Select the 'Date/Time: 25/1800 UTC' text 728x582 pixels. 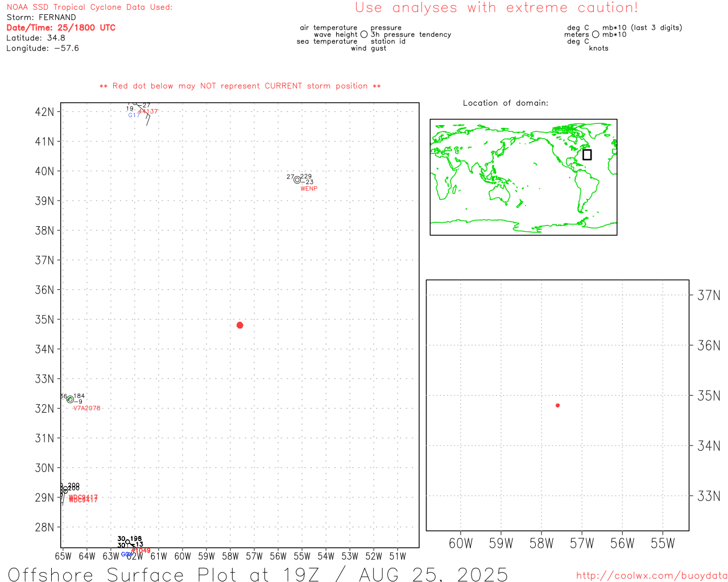[x=61, y=28]
